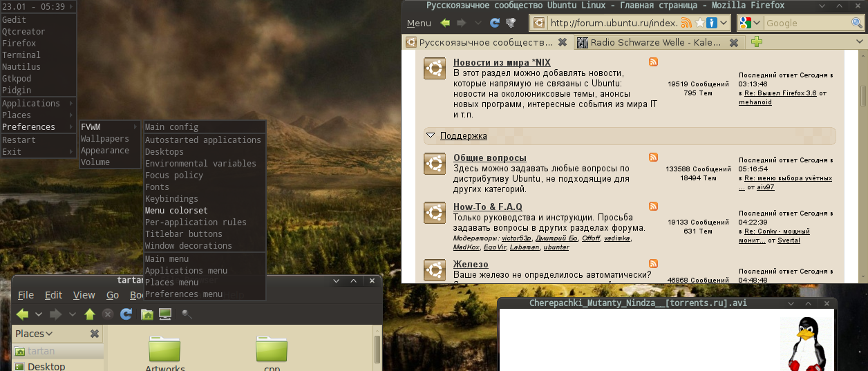868x371 pixels.
Task: Open Window decorations config entry
Action: coord(205,246)
